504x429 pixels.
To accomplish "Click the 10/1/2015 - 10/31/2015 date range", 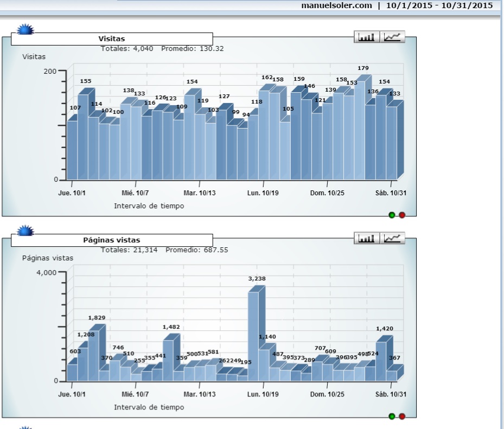I will click(x=439, y=5).
